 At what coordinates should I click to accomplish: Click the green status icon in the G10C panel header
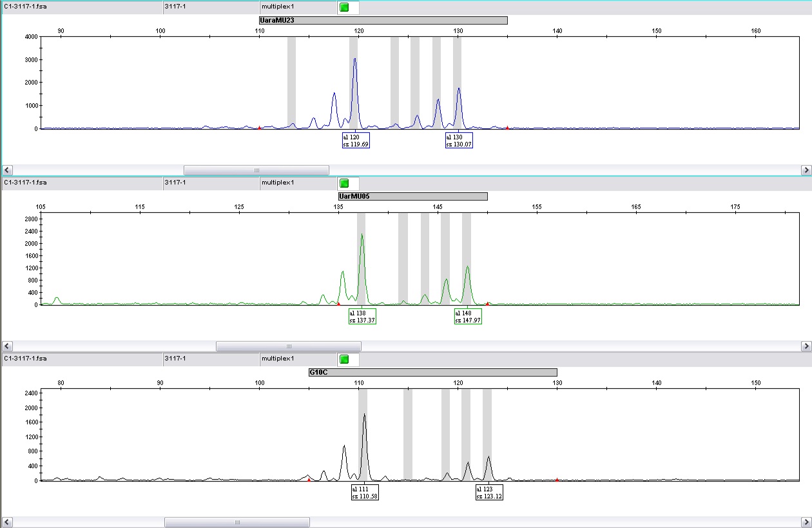coord(344,359)
